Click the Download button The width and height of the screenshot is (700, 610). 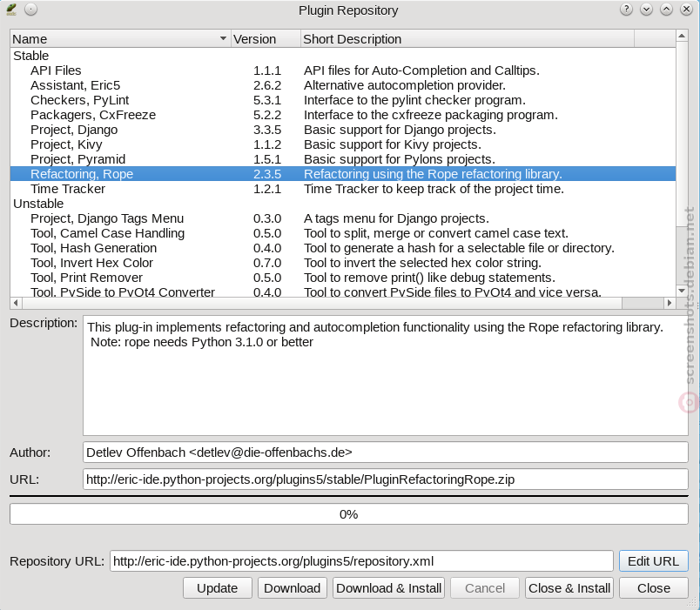293,588
